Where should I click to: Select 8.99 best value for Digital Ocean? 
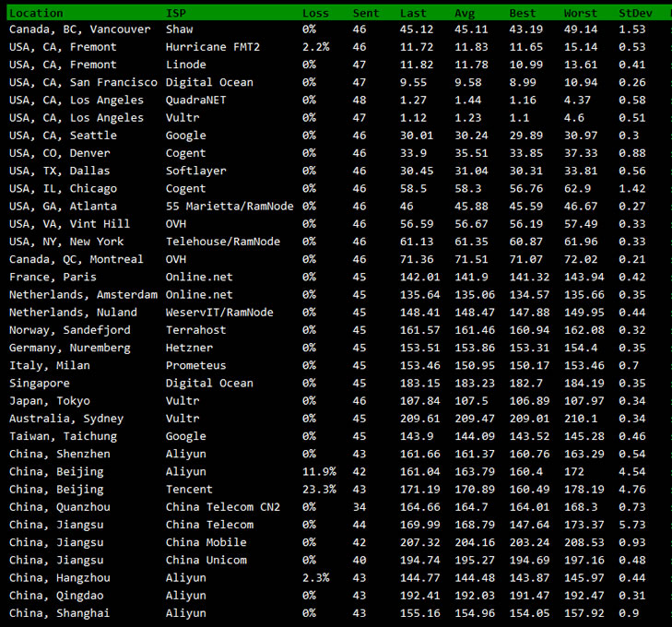(x=523, y=82)
